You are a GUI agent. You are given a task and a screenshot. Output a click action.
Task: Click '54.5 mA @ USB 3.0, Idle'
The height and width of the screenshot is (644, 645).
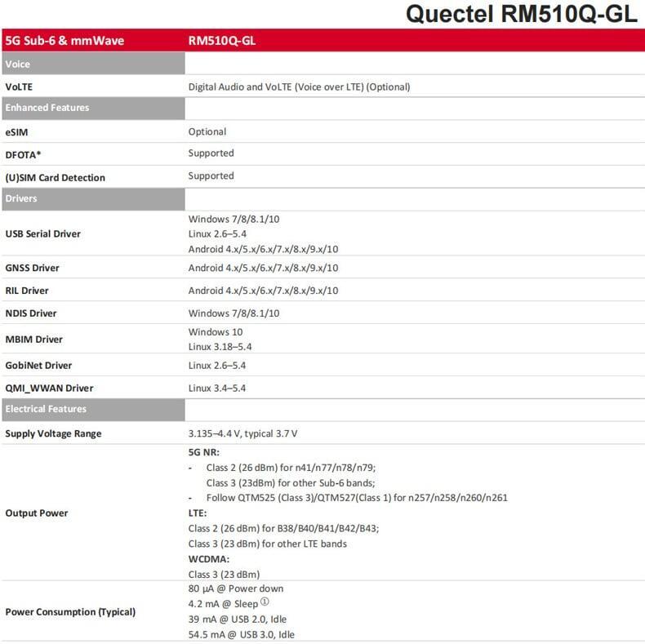tap(241, 634)
